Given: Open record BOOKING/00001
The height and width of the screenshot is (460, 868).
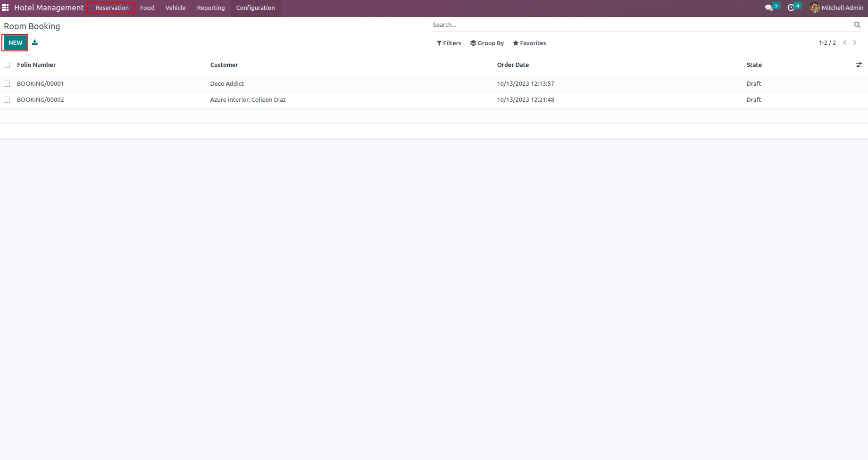Looking at the screenshot, I should [x=41, y=84].
